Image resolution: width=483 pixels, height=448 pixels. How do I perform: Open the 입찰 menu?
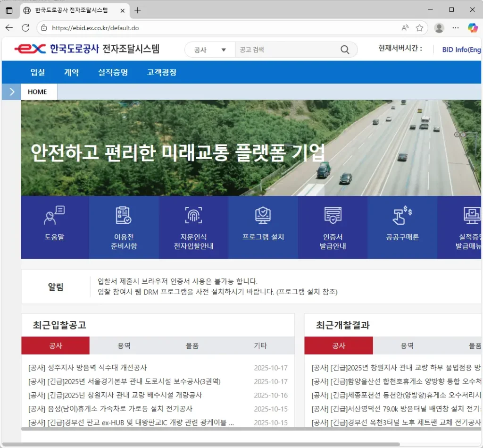(38, 72)
